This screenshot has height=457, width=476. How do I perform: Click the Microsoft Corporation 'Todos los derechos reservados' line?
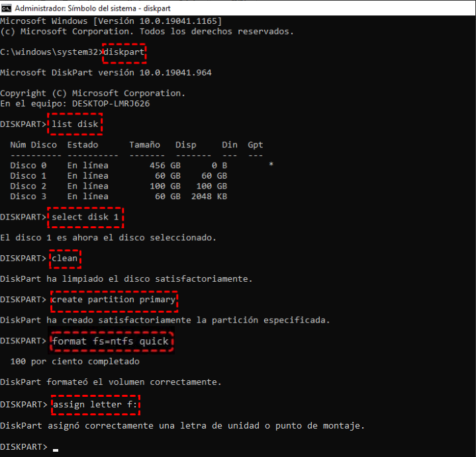point(147,32)
